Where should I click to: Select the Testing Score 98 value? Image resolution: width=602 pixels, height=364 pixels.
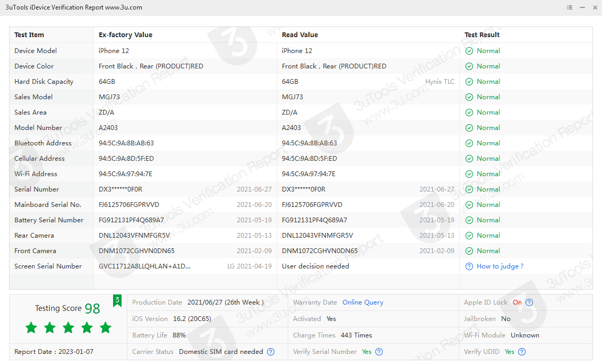pyautogui.click(x=92, y=308)
